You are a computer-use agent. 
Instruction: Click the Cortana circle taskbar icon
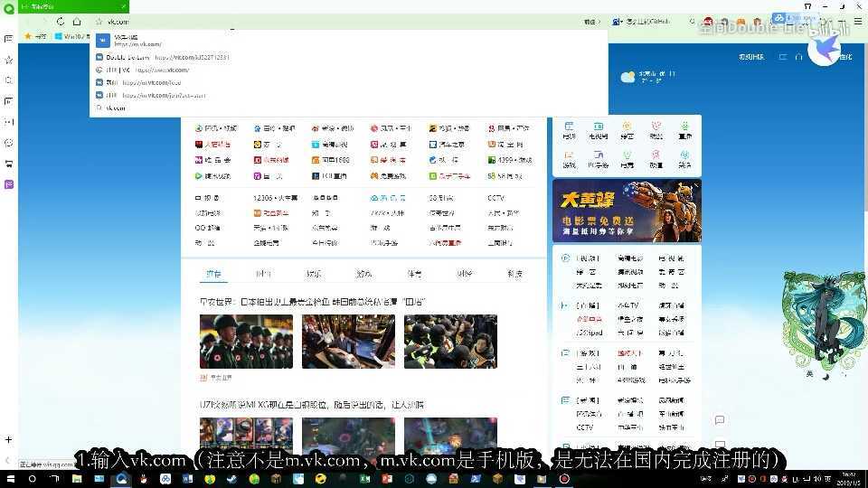point(33,479)
